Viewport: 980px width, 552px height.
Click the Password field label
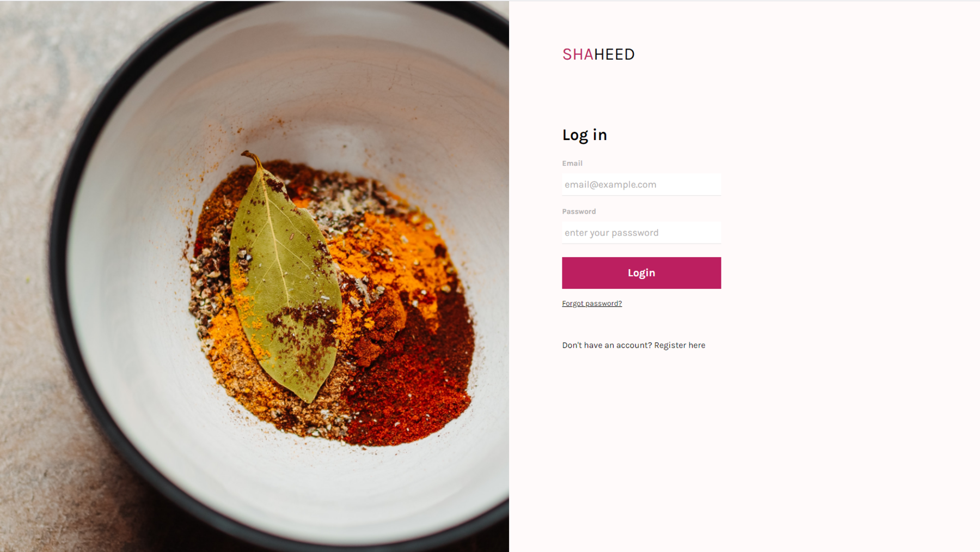pos(579,211)
